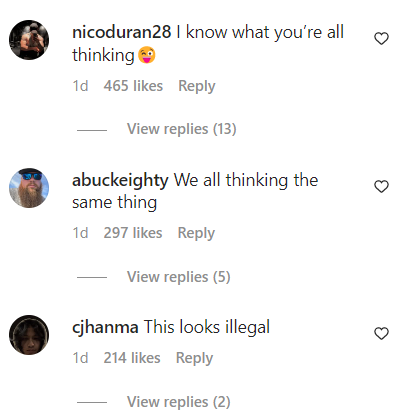This screenshot has height=417, width=406.
Task: Open nicoduran28's profile picture
Action: pyautogui.click(x=29, y=40)
